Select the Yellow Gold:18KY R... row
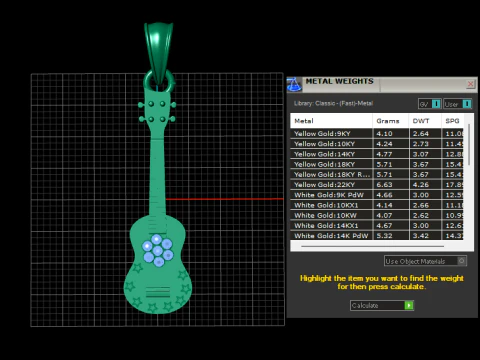The width and height of the screenshot is (480, 360). click(x=377, y=174)
